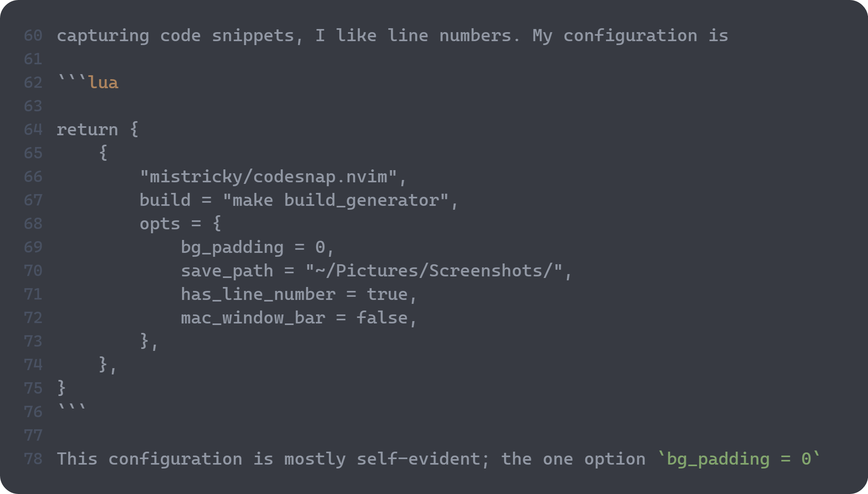The height and width of the screenshot is (494, 868).
Task: Click the closing brace on line 75
Action: pyautogui.click(x=62, y=388)
